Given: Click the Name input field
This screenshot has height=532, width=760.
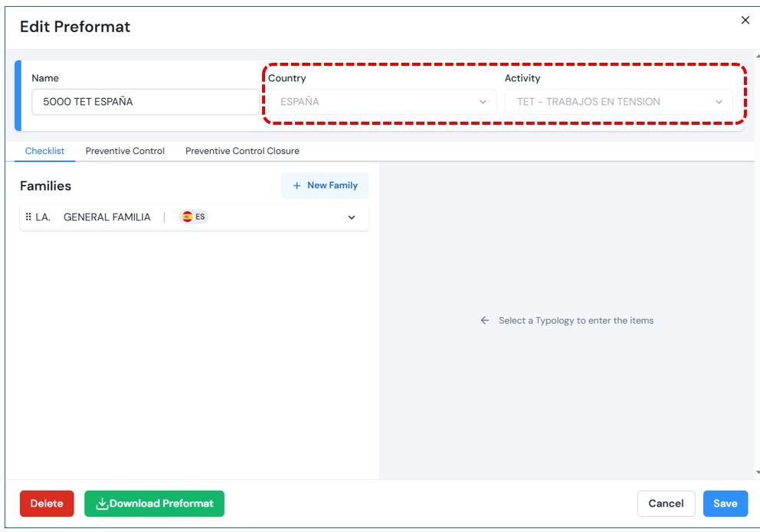Looking at the screenshot, I should point(146,102).
